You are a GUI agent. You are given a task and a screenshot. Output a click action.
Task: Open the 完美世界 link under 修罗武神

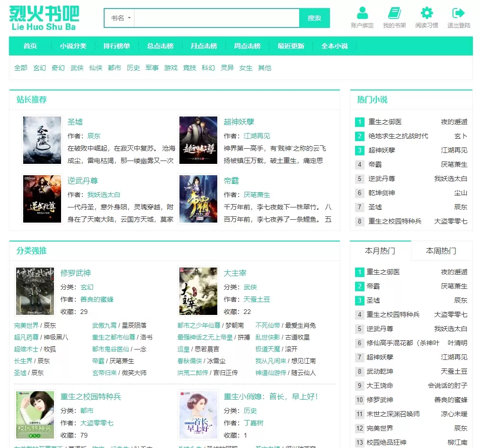(x=27, y=325)
